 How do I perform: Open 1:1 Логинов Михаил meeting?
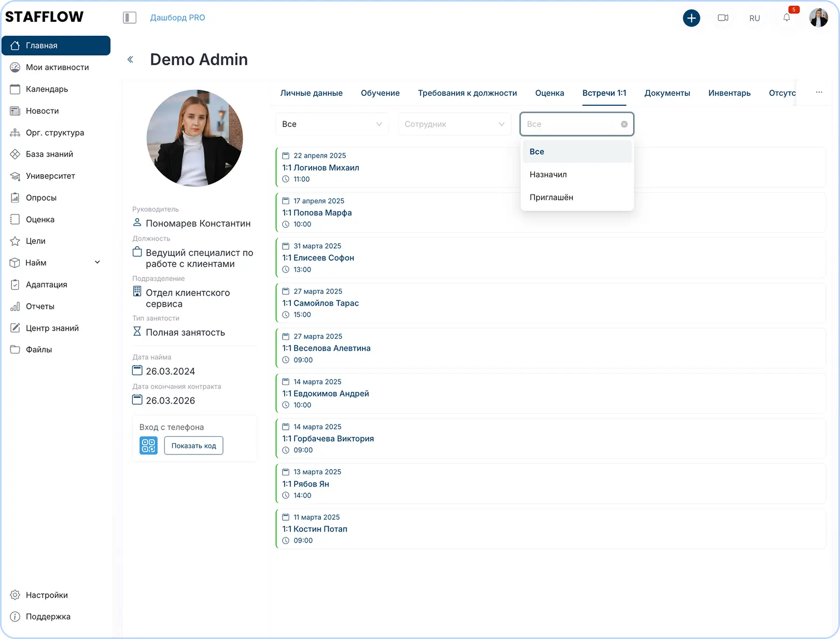(320, 168)
